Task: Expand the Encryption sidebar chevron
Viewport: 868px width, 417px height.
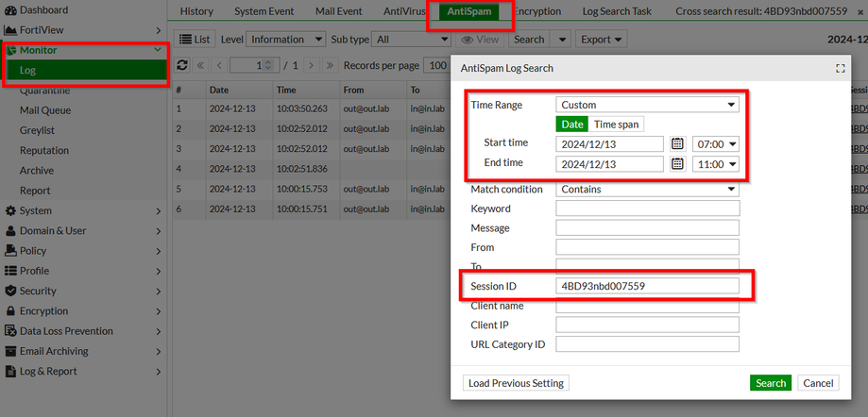Action: point(159,311)
